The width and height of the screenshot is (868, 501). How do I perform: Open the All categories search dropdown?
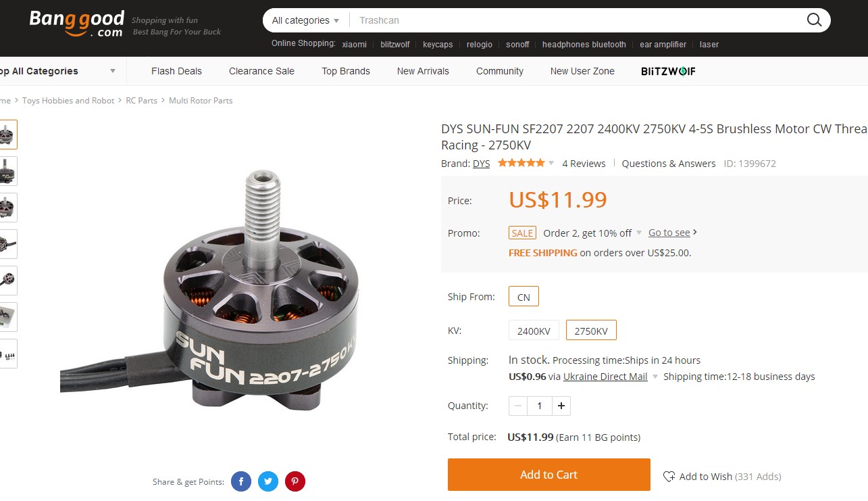point(305,20)
